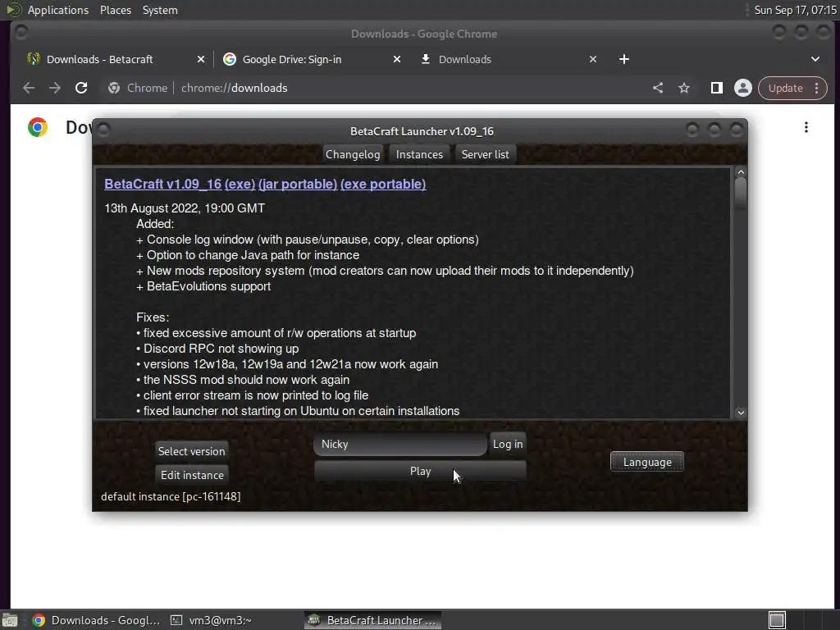This screenshot has width=840, height=630.
Task: Open Chrome profile avatar
Action: tap(743, 88)
